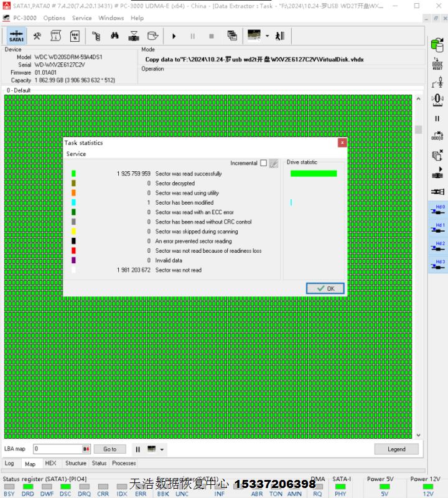Click the SATA1 port toolbar icon

(17, 35)
